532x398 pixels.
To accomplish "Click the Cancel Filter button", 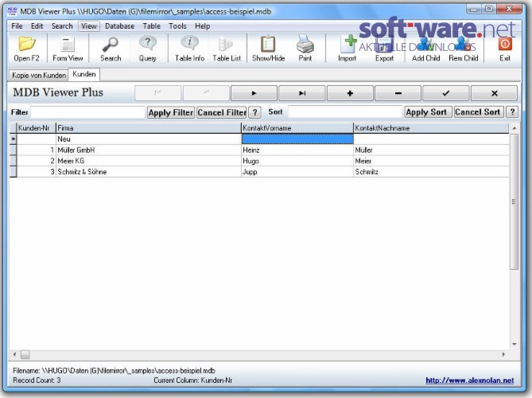I will 222,112.
